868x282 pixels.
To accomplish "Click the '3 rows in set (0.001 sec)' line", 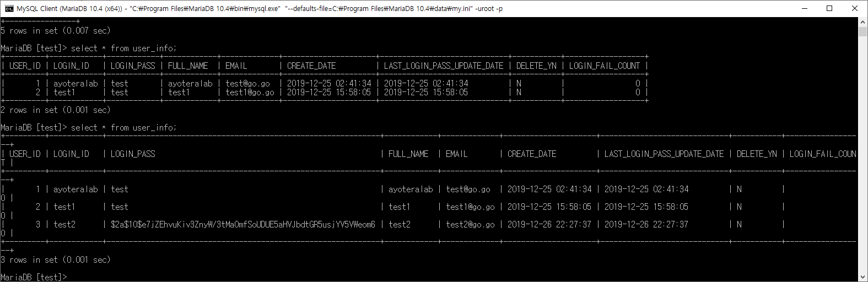I will 55,260.
